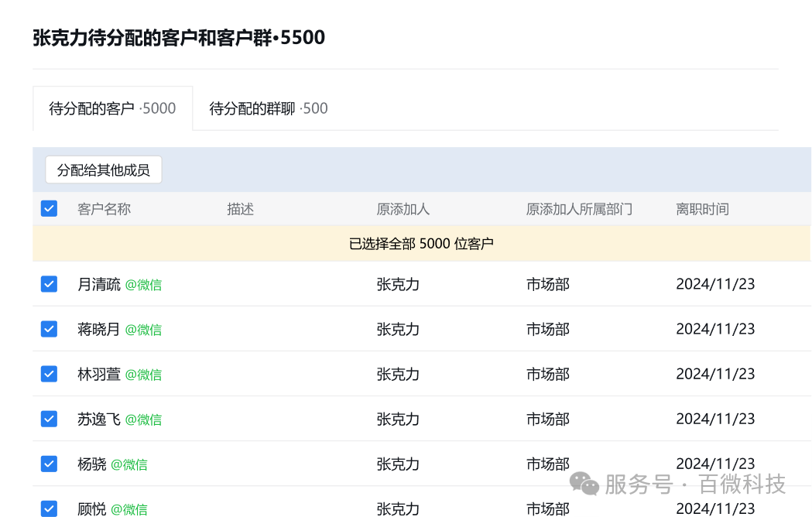This screenshot has height=517, width=812.
Task: Open the 待分配的群聊 tab
Action: point(269,108)
